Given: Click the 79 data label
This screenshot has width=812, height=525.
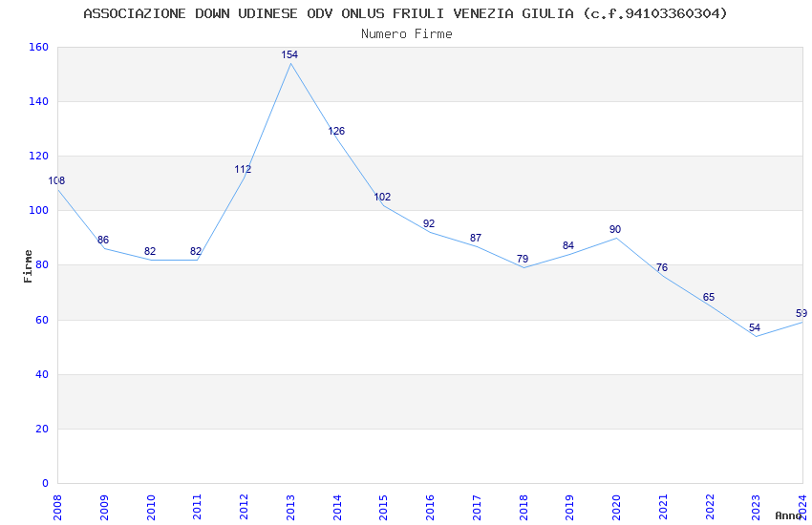Looking at the screenshot, I should (523, 259).
